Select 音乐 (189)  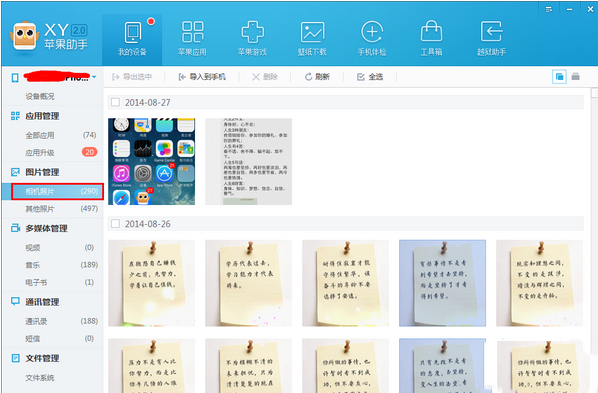(x=53, y=265)
